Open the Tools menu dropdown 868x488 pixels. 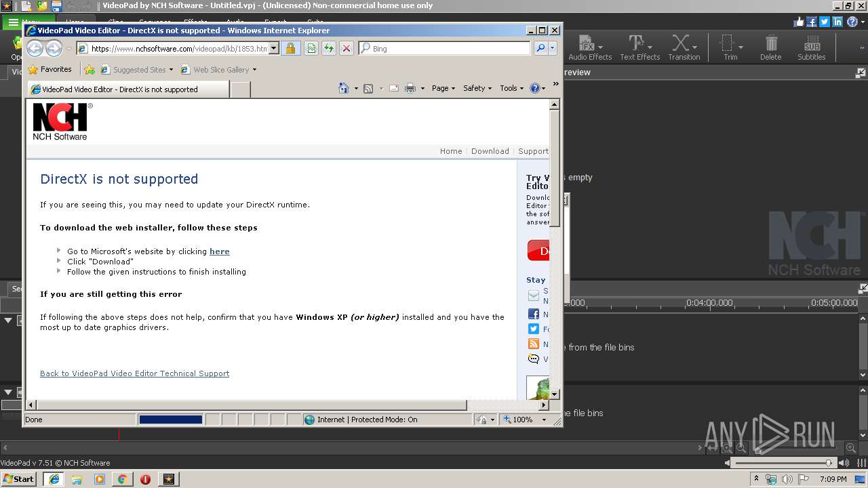pyautogui.click(x=511, y=88)
